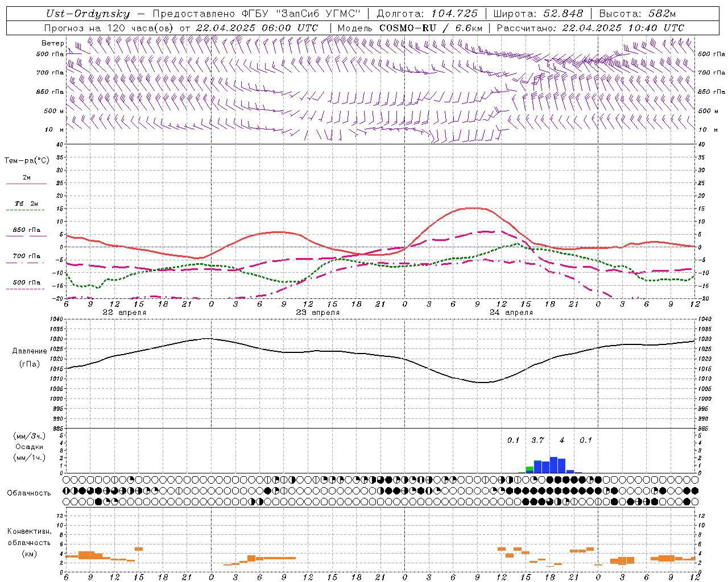Click the 1040 tick on the left pressure axis
The width and height of the screenshot is (728, 582).
click(x=56, y=319)
